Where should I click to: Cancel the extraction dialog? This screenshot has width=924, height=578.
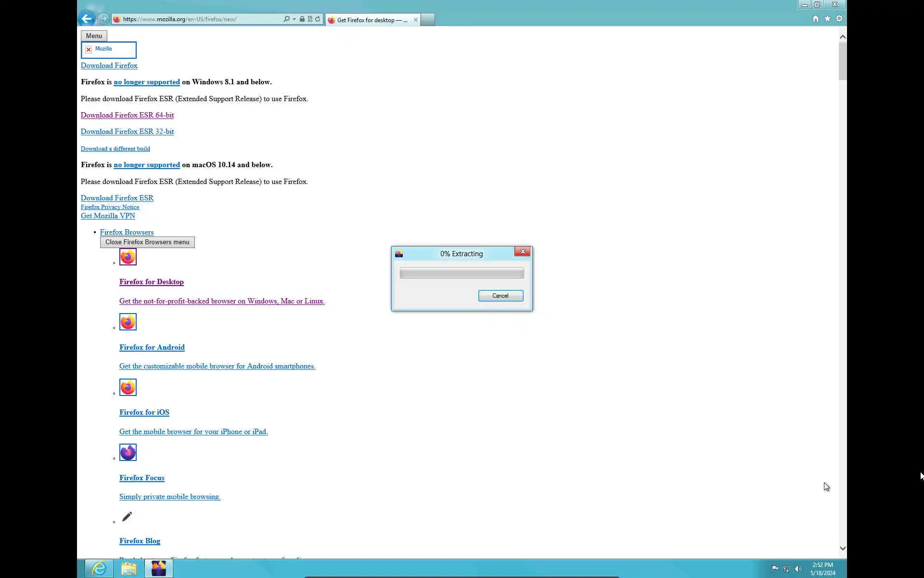[x=500, y=296]
